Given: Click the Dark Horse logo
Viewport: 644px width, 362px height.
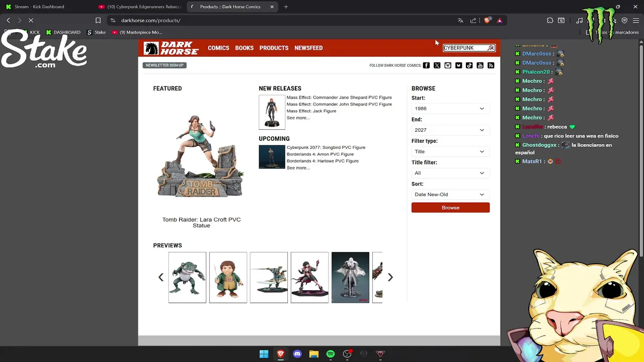Looking at the screenshot, I should [x=171, y=48].
